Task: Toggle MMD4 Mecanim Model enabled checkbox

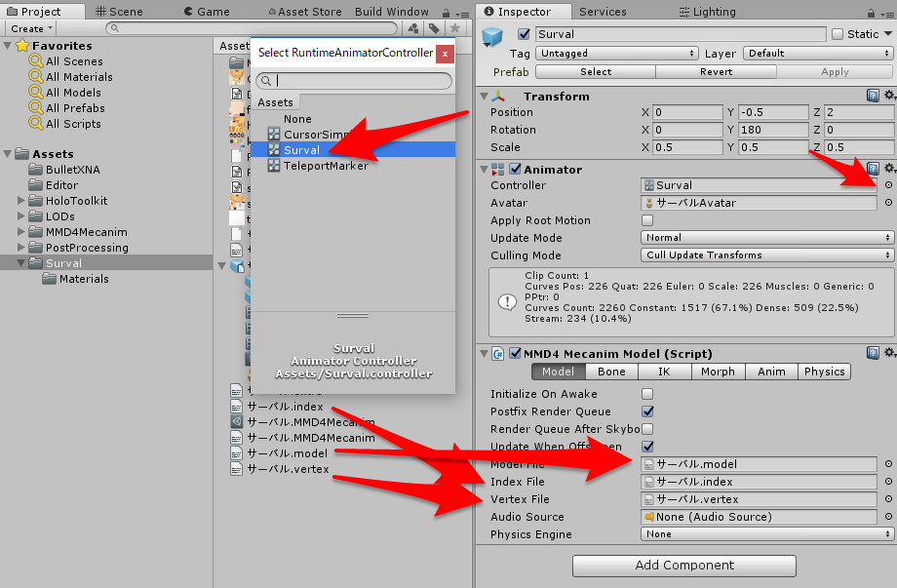Action: point(515,353)
